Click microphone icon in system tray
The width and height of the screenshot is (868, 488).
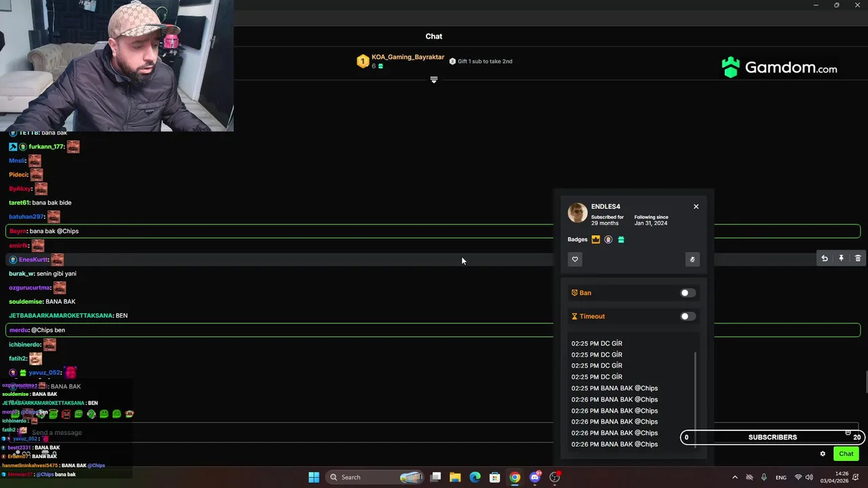764,477
